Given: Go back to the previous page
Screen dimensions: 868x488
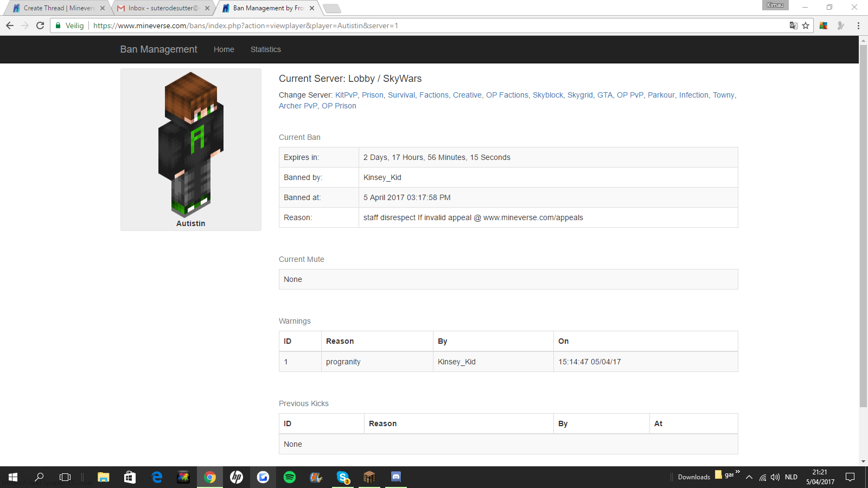Looking at the screenshot, I should pyautogui.click(x=10, y=25).
